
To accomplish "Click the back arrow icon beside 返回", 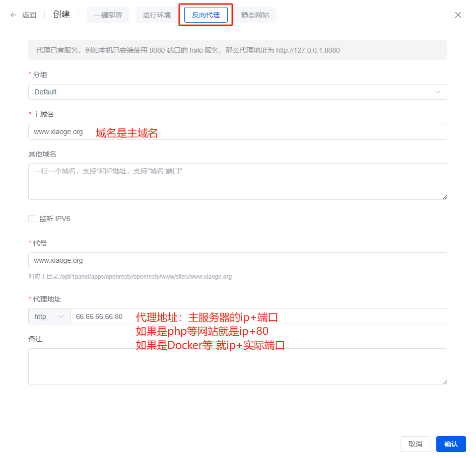I will coord(13,15).
